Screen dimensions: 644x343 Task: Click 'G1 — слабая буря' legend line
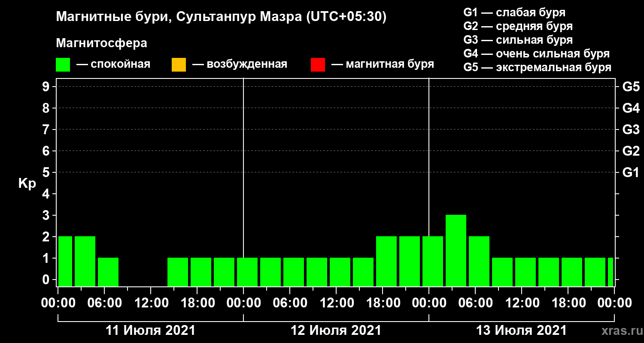[x=514, y=12]
